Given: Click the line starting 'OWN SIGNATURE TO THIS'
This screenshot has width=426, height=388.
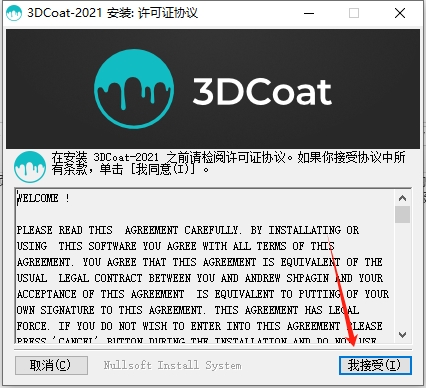Looking at the screenshot, I should tap(188, 310).
